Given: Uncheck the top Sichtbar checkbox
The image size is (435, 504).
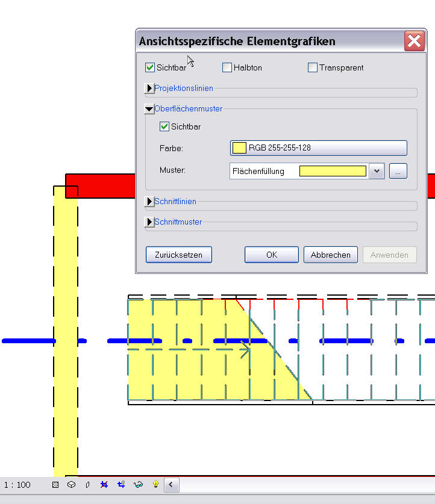Looking at the screenshot, I should coord(150,67).
